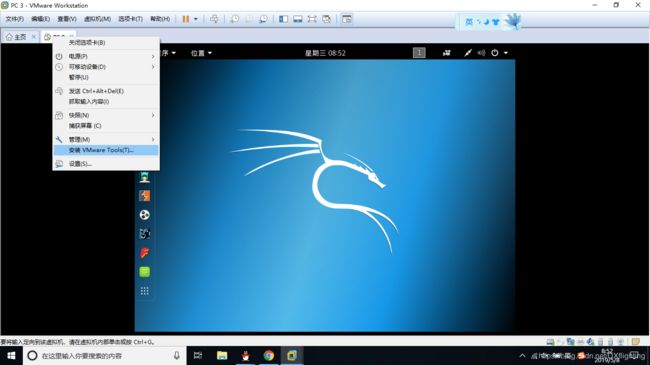Image resolution: width=650 pixels, height=365 pixels.
Task: Open snapshot manager toolbar icon
Action: (263, 19)
